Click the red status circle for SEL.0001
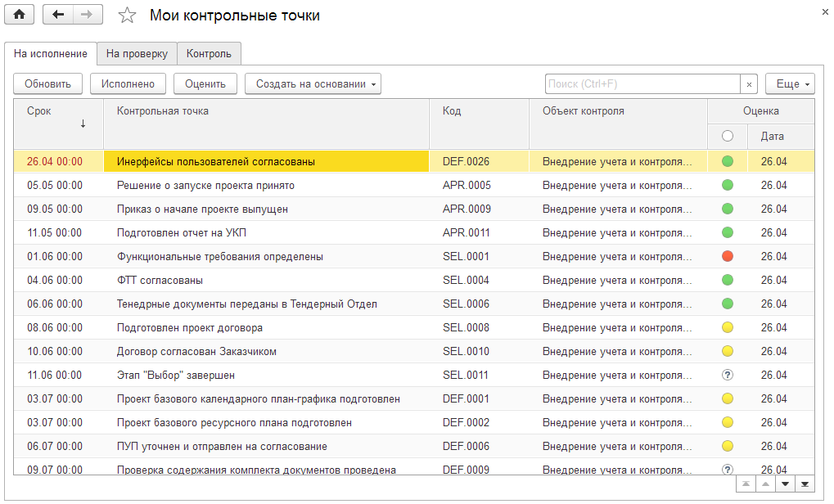 [727, 257]
